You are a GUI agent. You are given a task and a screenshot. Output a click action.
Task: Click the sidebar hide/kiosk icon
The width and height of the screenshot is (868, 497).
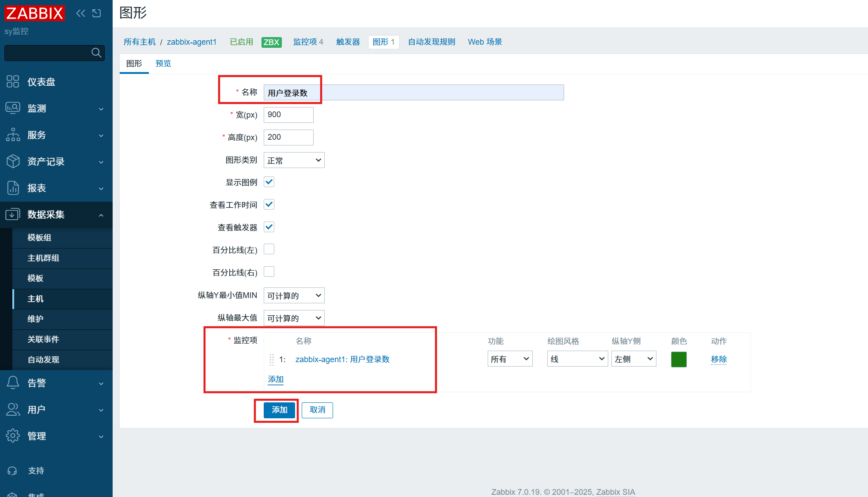tap(97, 13)
